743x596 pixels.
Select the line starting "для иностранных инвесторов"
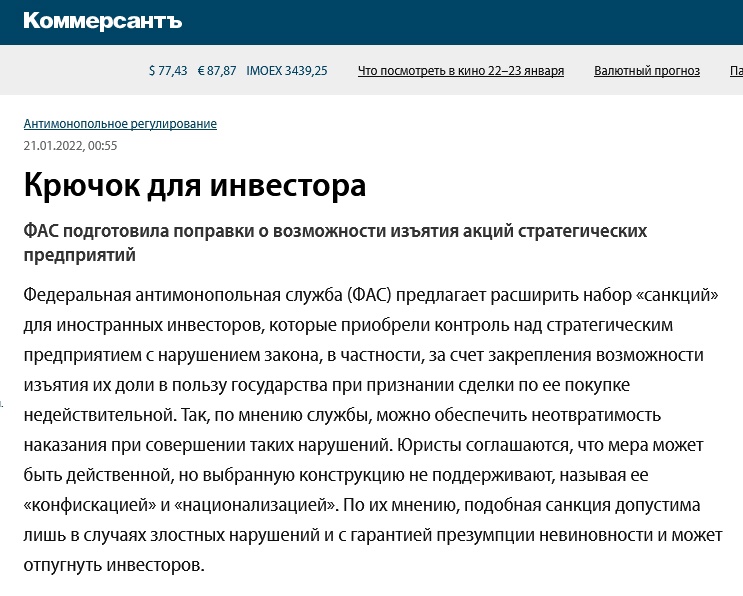tap(348, 325)
